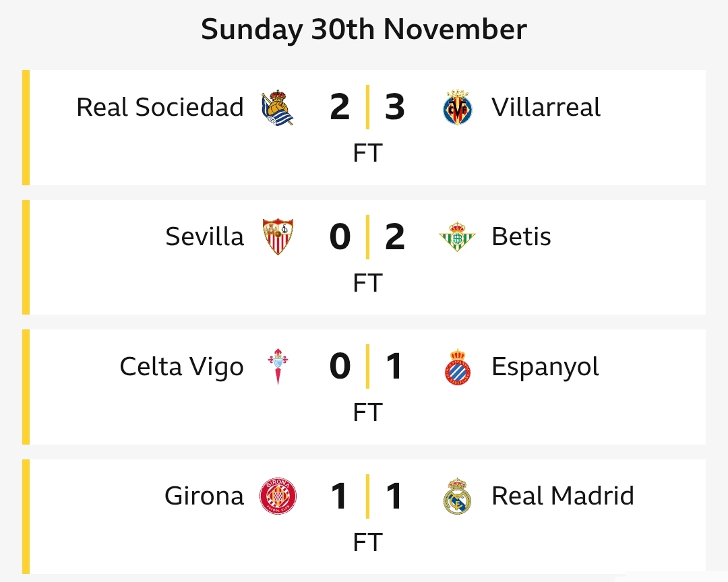The image size is (728, 582).
Task: Click the Real Madrid club crest
Action: point(458,496)
